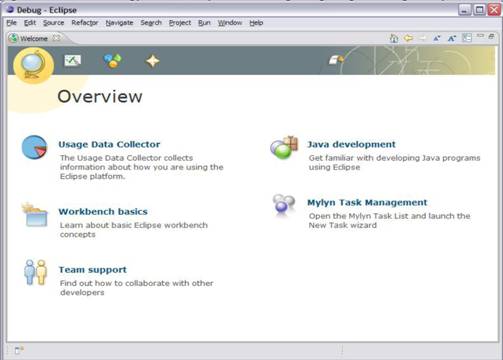Open the Run menu
The width and height of the screenshot is (503, 360).
204,23
